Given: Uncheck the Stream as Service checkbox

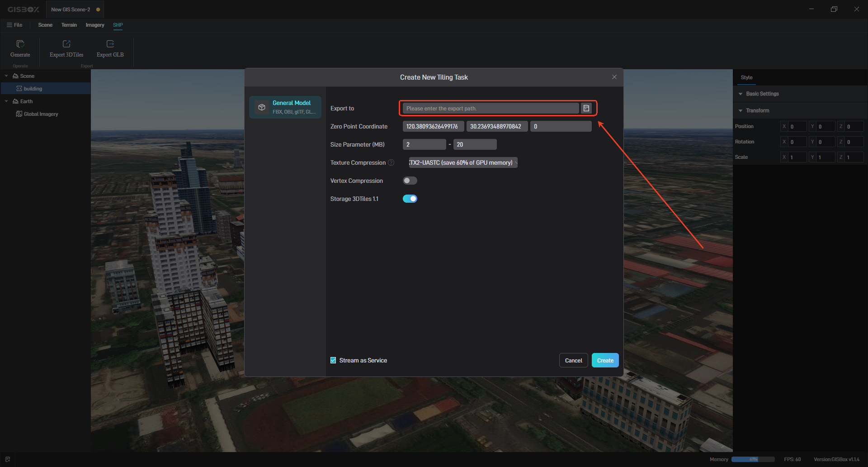Looking at the screenshot, I should coord(333,361).
